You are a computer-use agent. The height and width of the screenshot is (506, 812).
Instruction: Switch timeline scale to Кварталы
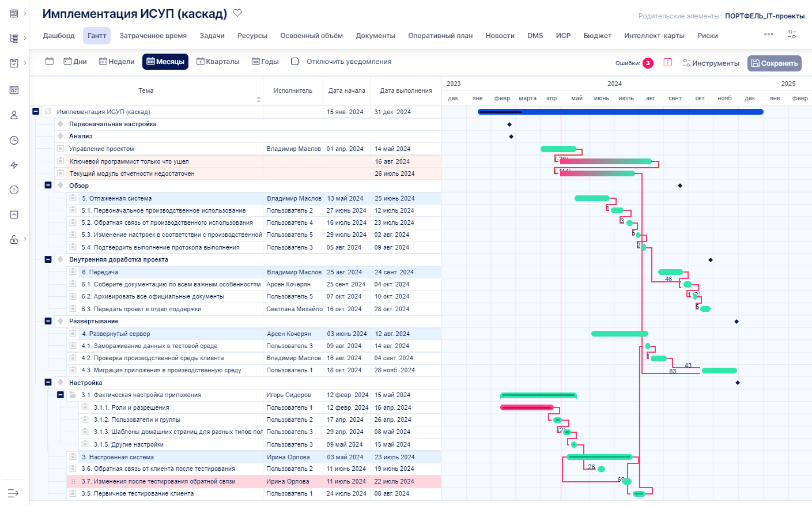click(x=218, y=62)
